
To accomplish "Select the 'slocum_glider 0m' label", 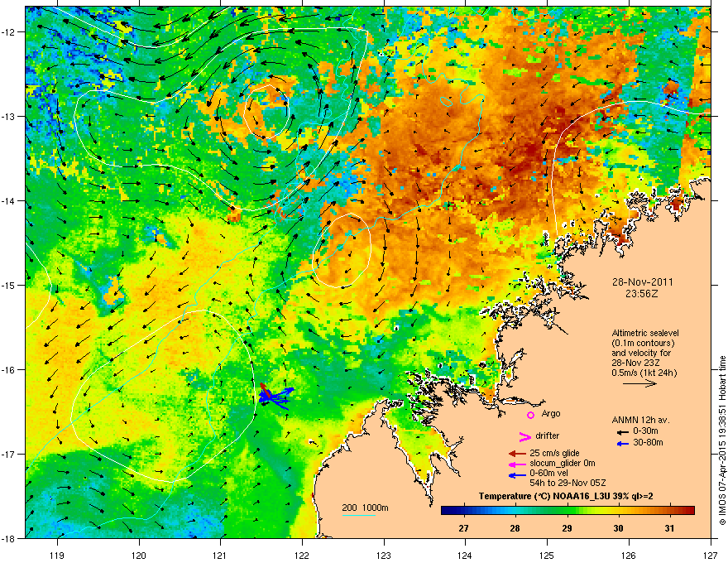I will coord(563,463).
